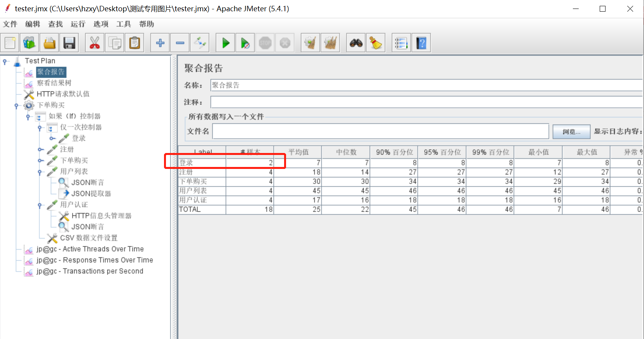Image resolution: width=644 pixels, height=339 pixels.
Task: Open the 工具 menu
Action: pos(124,24)
